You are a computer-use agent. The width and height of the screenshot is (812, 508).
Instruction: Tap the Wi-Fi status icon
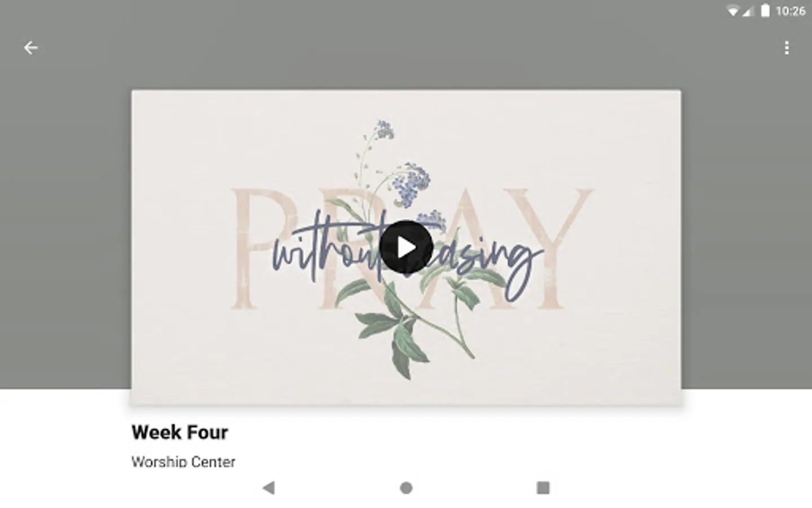coord(732,11)
